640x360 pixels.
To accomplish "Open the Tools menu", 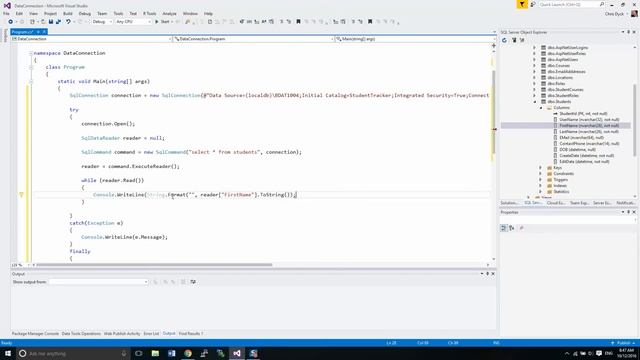I will 118,13.
